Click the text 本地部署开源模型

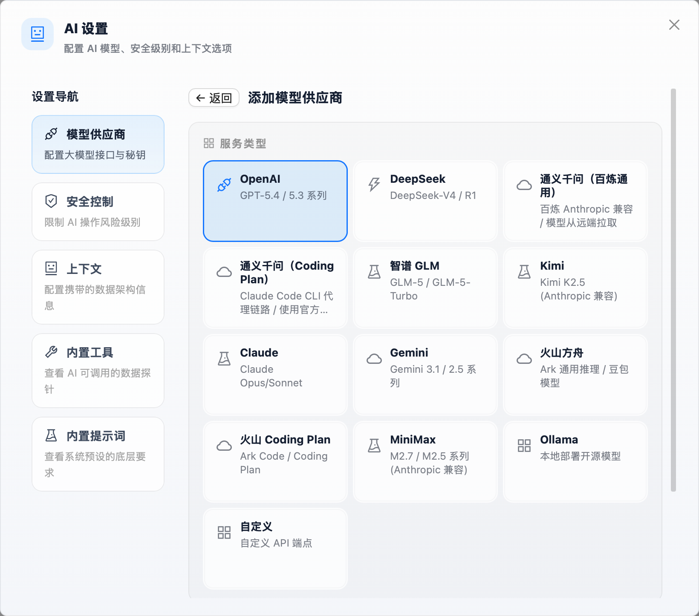point(580,456)
